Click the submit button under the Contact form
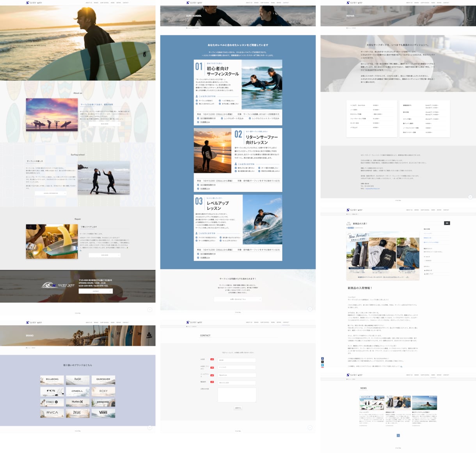Screen dimensions: 476x453 point(238,408)
